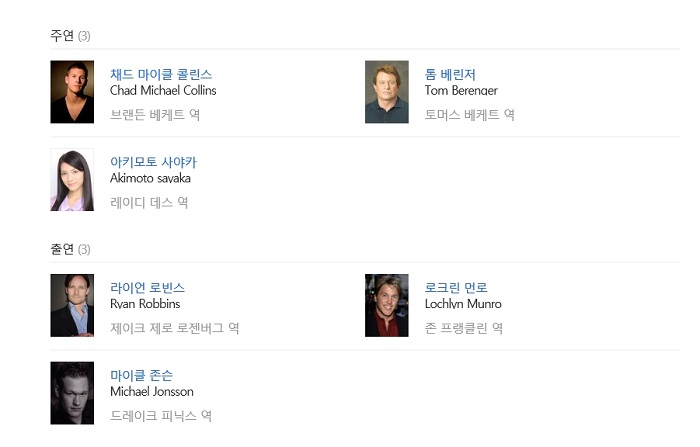Select Ryan Robbins' headshot thumbnail
Image resolution: width=700 pixels, height=447 pixels.
[72, 305]
